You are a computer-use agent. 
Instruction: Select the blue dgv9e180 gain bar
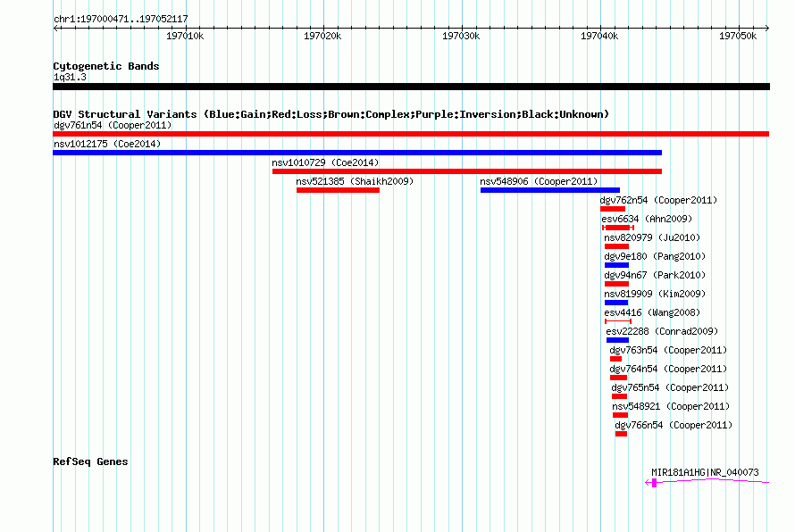(x=616, y=265)
